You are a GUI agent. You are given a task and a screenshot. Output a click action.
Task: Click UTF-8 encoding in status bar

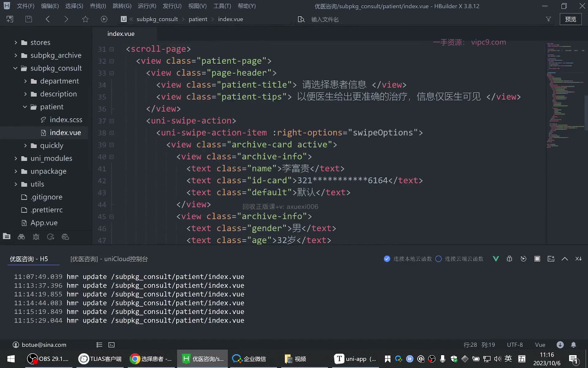point(515,345)
